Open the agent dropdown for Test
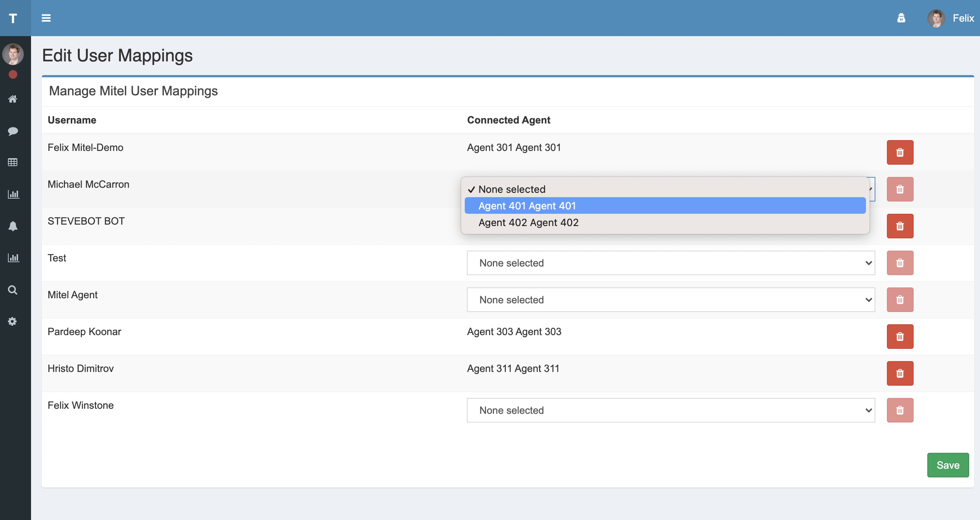980x520 pixels. (671, 263)
